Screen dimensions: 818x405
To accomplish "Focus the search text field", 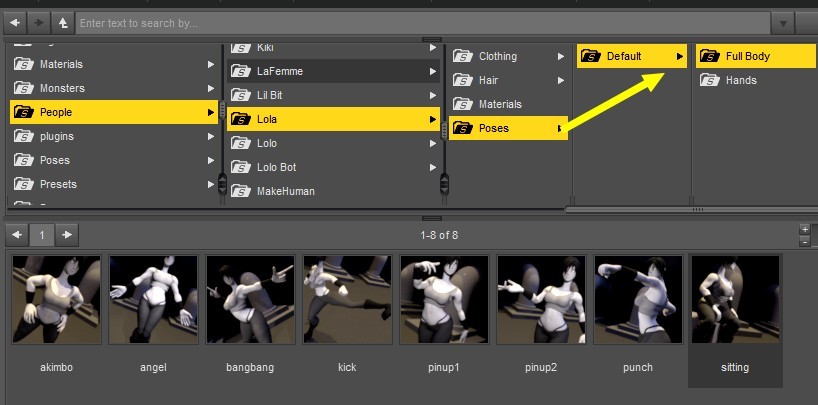I will [423, 23].
